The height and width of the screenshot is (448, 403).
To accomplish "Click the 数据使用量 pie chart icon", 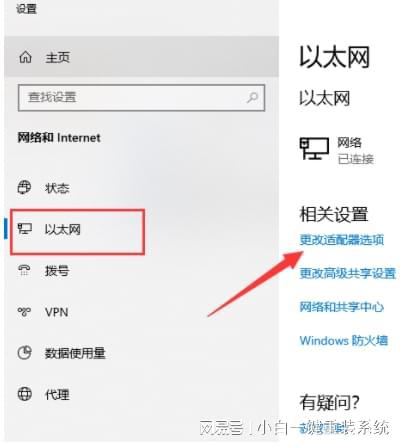I will tap(24, 353).
